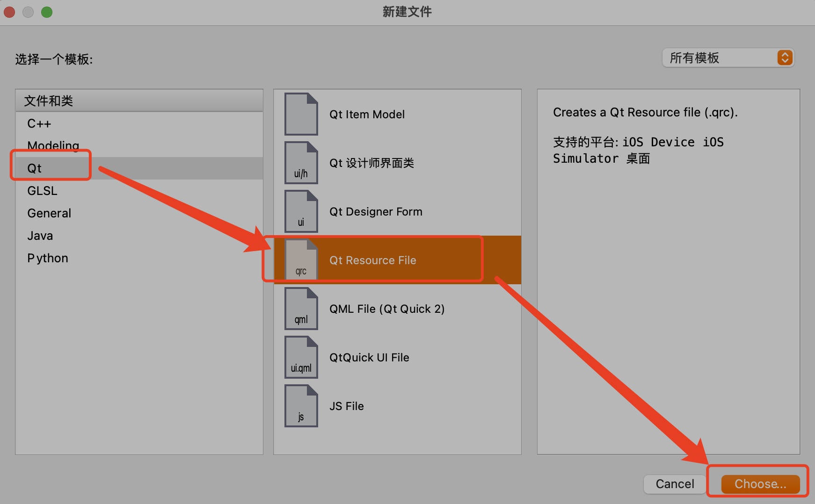Viewport: 815px width, 504px height.
Task: Select the Modeling category
Action: 139,146
